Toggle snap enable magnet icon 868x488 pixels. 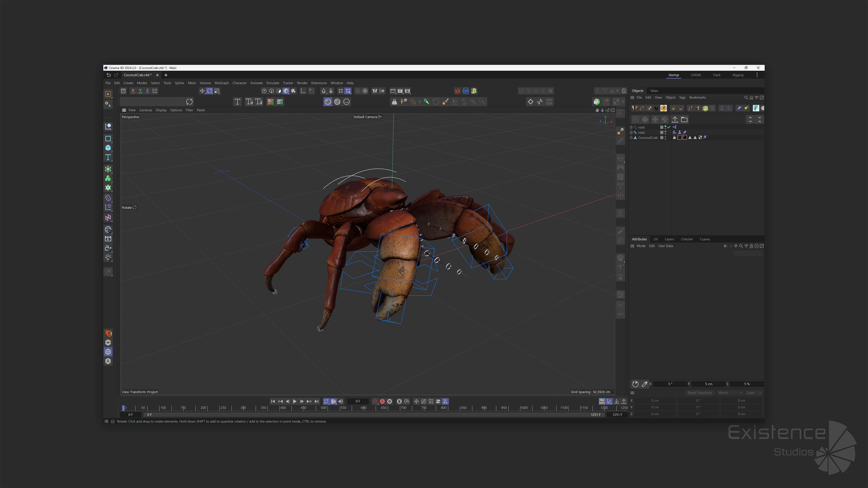coord(323,91)
